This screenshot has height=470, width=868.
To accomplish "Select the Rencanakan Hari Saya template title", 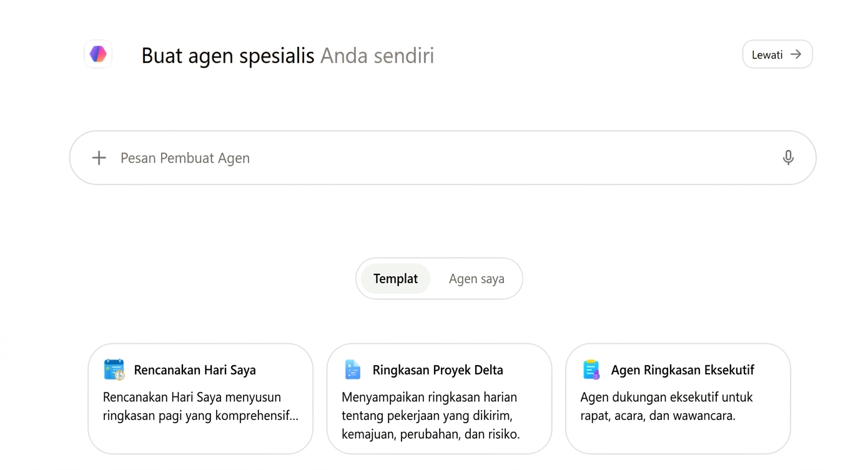I will (195, 370).
